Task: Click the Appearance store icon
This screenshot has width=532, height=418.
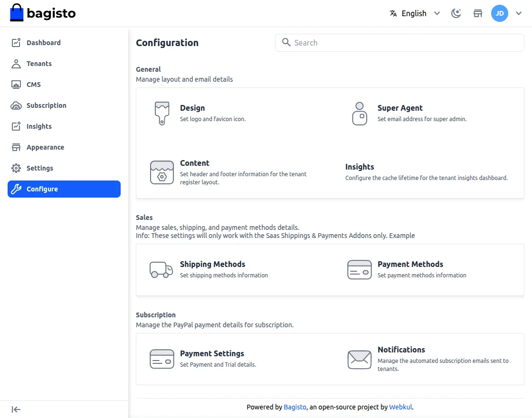Action: (16, 147)
